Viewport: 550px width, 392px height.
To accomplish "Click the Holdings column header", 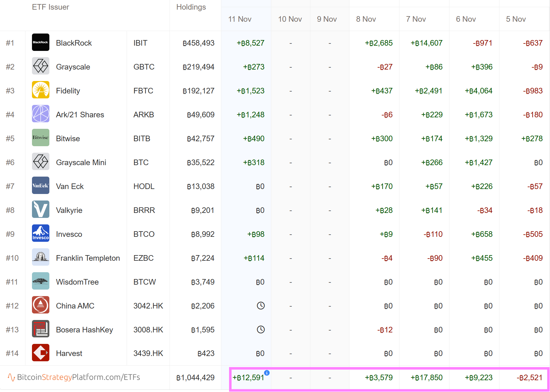I will [x=191, y=7].
